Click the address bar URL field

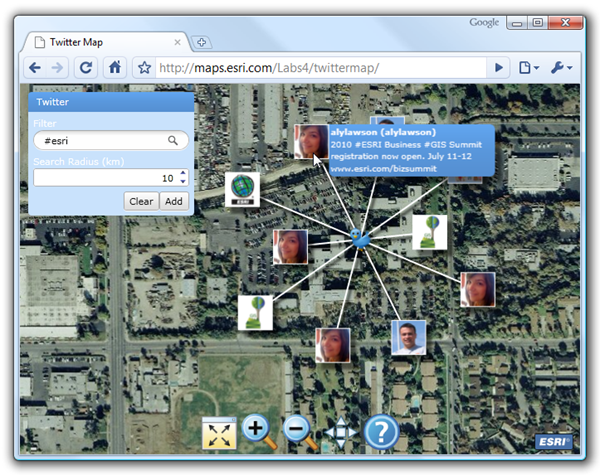coord(321,68)
